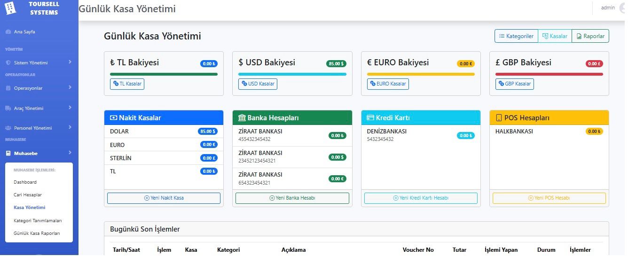This screenshot has width=644, height=256.
Task: Add a Yeni Banka Hesabı
Action: tap(292, 198)
